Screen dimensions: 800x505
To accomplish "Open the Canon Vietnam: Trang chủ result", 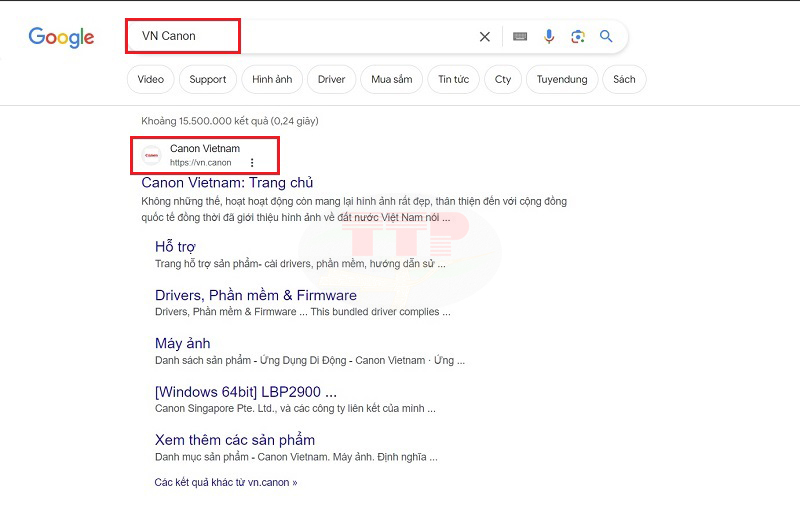I will click(x=227, y=183).
